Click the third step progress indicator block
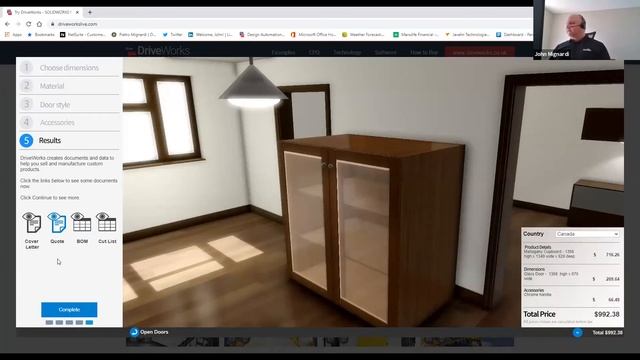Image resolution: width=640 pixels, height=360 pixels. 69,322
